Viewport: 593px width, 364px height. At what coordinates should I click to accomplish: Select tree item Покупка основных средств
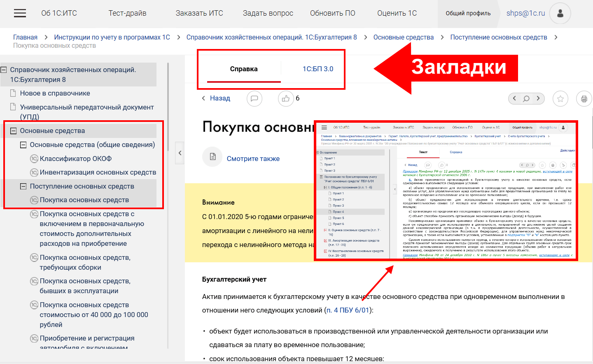[84, 200]
